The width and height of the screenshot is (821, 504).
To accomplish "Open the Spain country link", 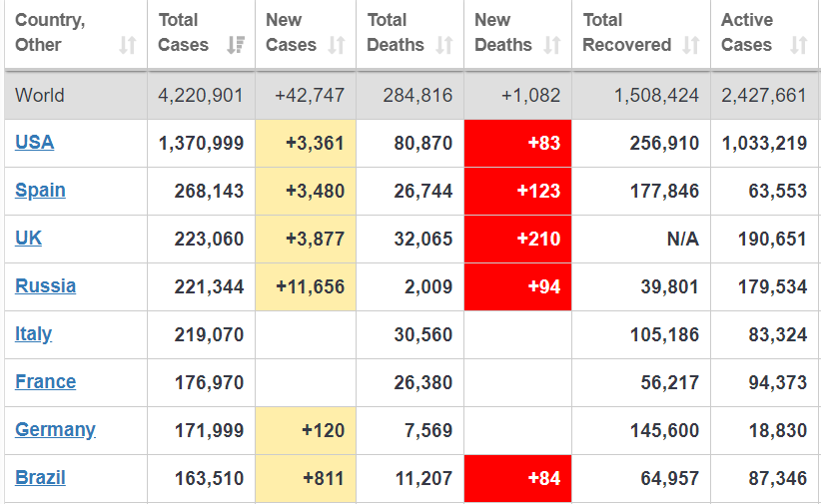I will click(x=40, y=191).
